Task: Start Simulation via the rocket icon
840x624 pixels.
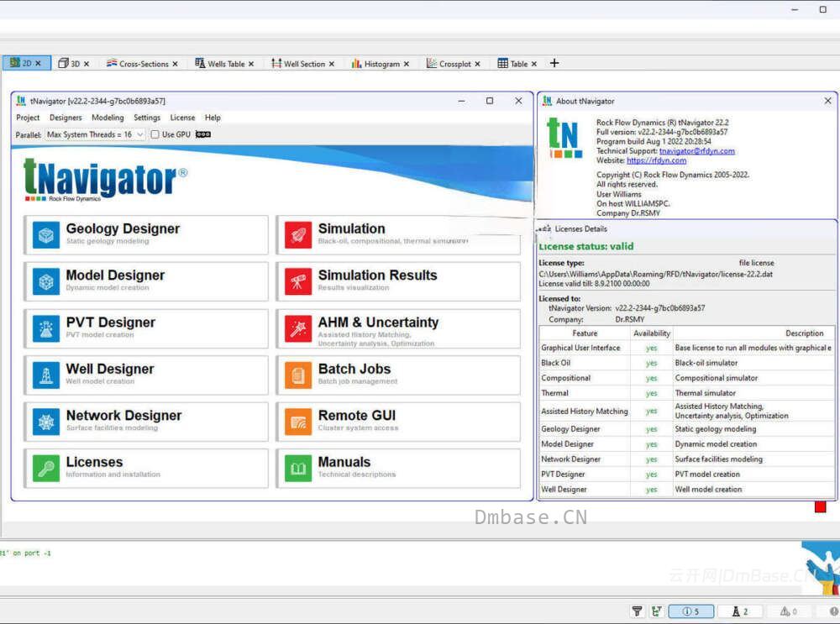Action: point(298,236)
